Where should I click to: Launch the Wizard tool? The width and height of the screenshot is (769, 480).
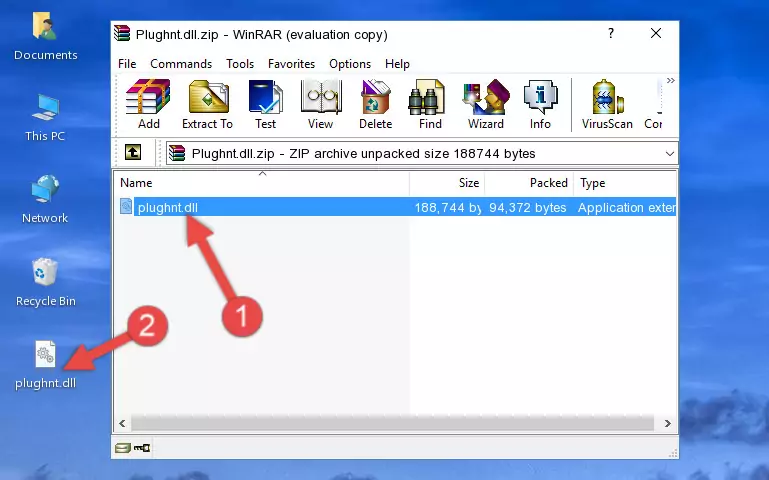point(486,104)
